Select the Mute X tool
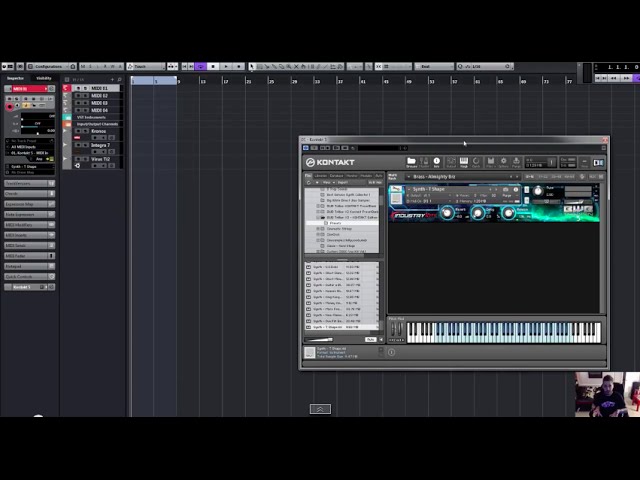Screen dimensions: 640x480 pos(296,66)
